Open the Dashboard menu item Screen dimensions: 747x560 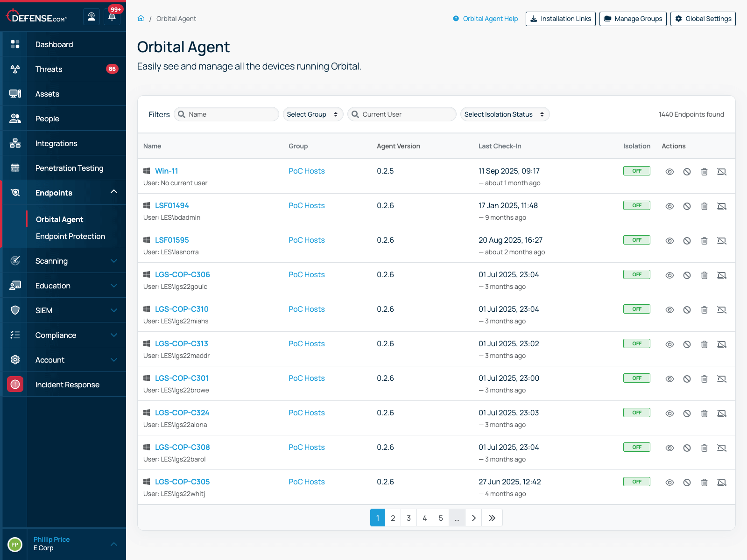click(54, 44)
